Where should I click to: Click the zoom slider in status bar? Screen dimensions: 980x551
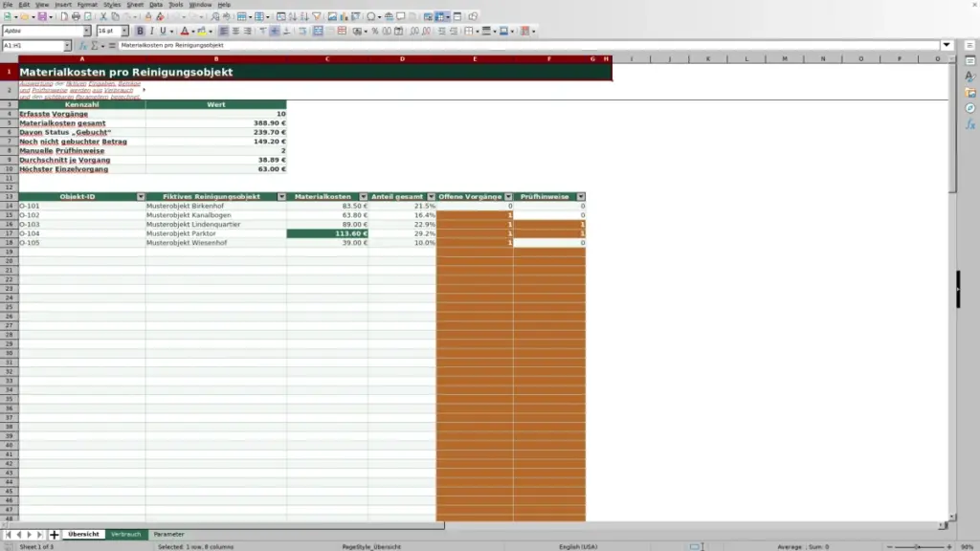[x=919, y=546]
